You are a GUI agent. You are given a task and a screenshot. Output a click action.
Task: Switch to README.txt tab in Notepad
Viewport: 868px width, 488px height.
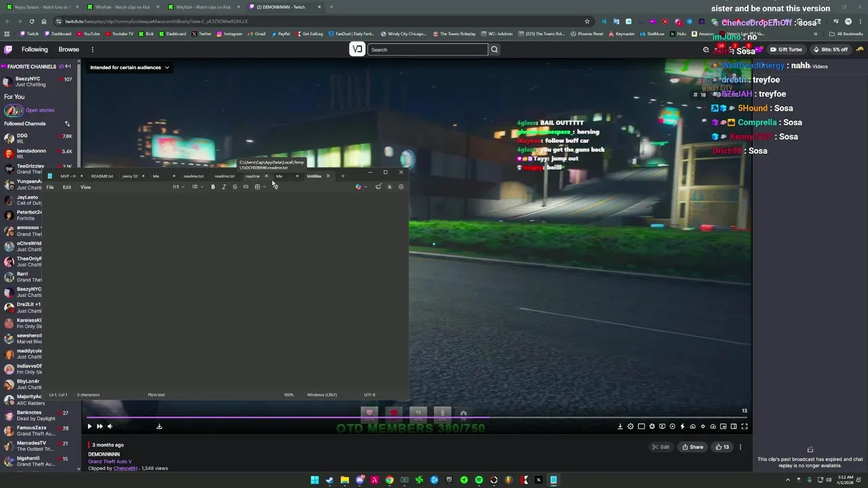tap(102, 176)
